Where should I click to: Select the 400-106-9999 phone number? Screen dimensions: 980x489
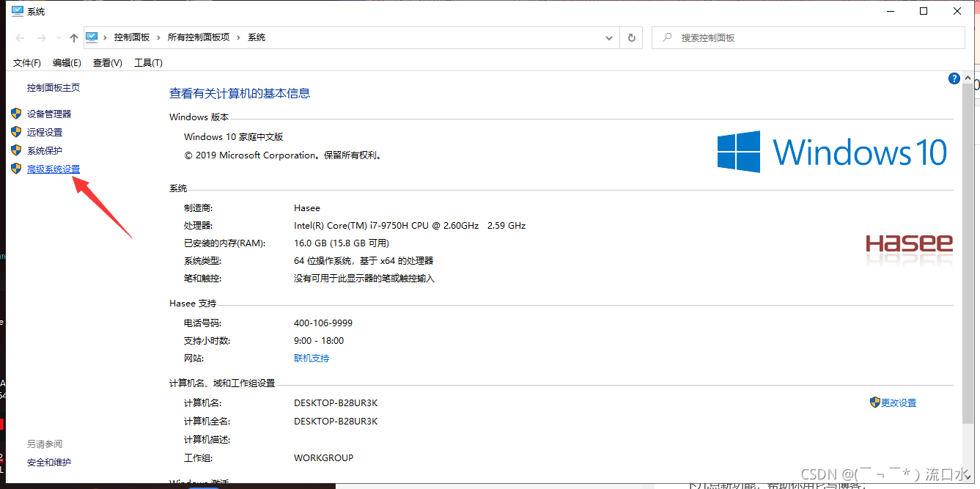click(323, 323)
